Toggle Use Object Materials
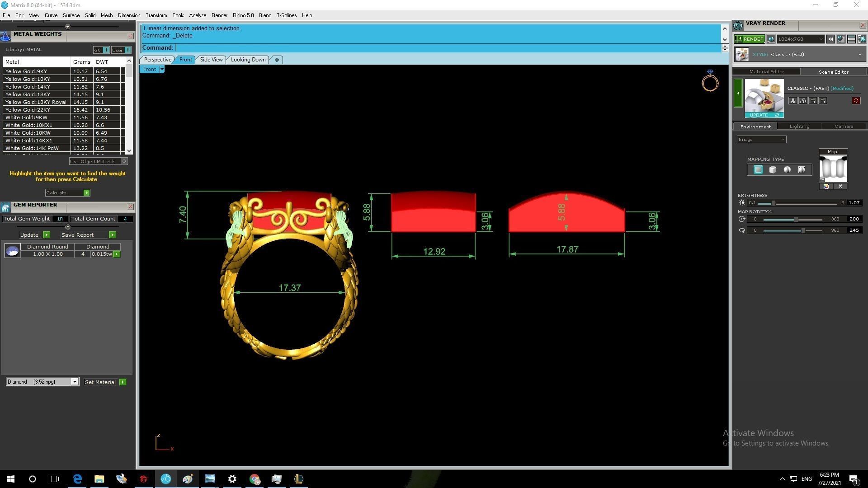 click(98, 161)
